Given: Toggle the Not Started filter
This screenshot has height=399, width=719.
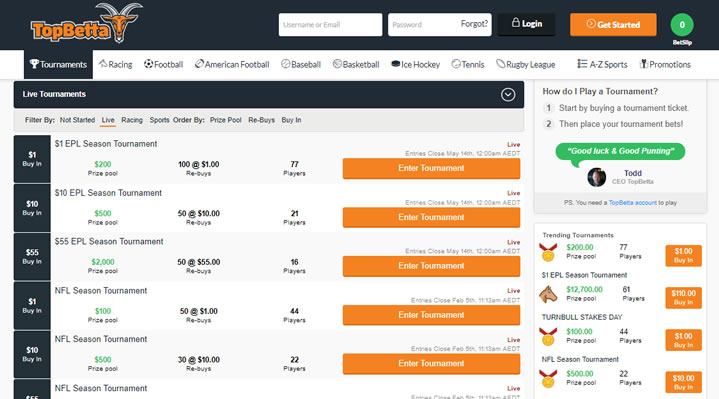Looking at the screenshot, I should 77,120.
